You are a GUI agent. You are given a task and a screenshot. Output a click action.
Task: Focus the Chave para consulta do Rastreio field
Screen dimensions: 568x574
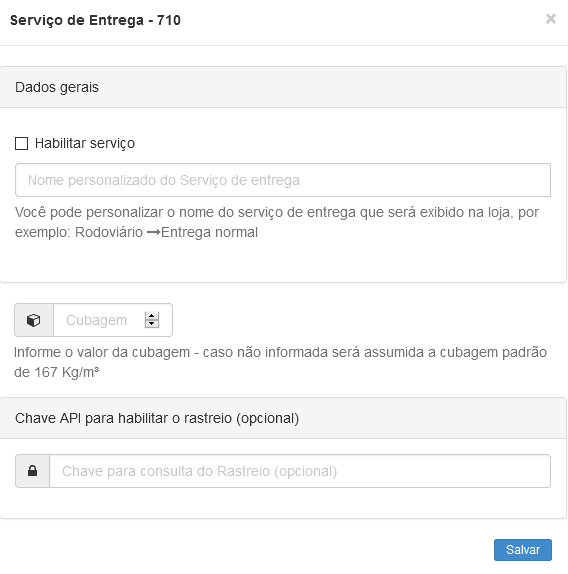coord(300,471)
